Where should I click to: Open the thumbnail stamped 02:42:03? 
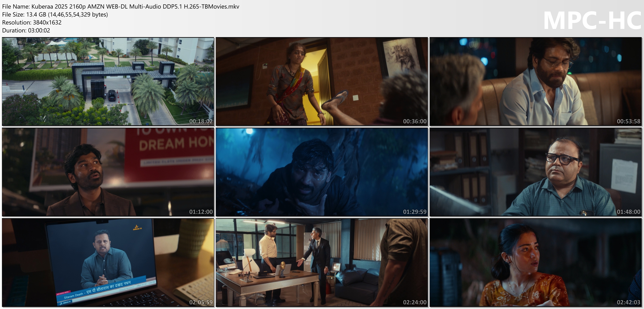click(535, 262)
